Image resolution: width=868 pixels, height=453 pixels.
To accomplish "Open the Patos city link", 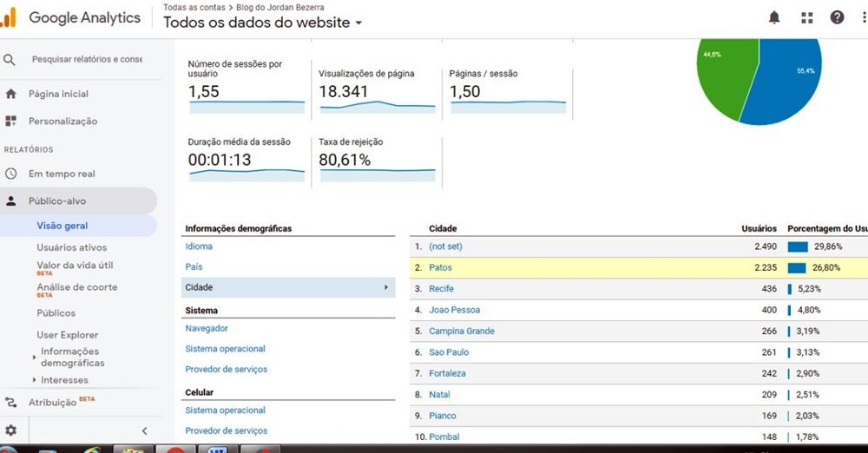I will coord(441,267).
